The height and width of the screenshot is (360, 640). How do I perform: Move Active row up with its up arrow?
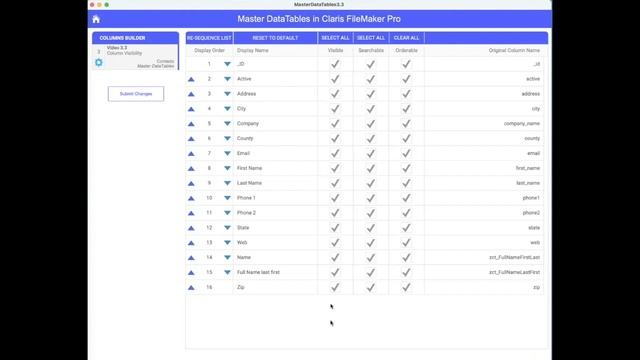[x=191, y=79]
